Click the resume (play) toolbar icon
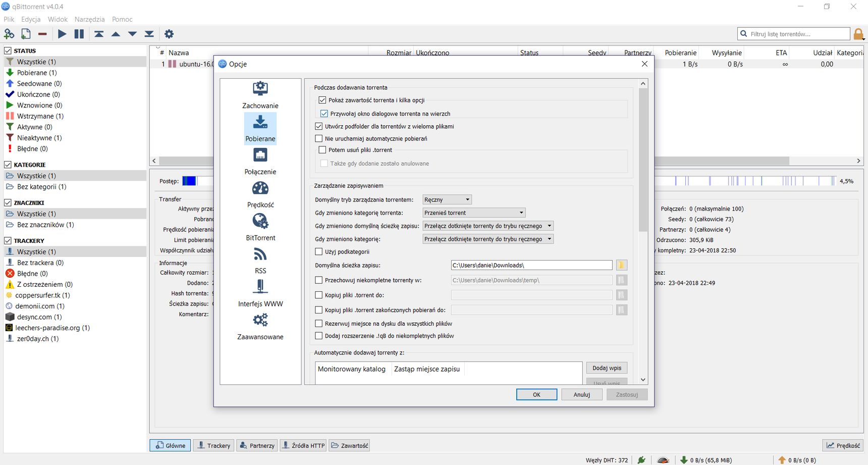 point(62,34)
